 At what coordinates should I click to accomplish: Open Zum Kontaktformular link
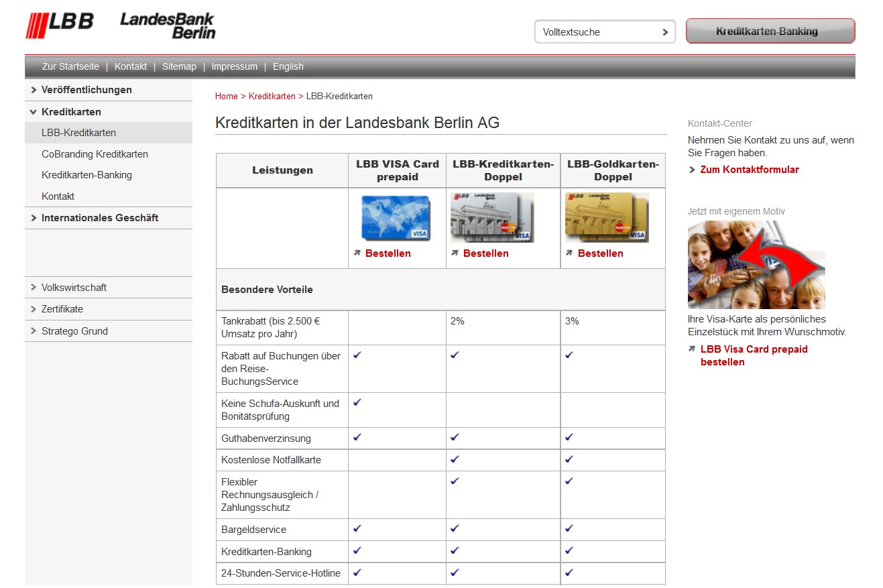click(750, 170)
